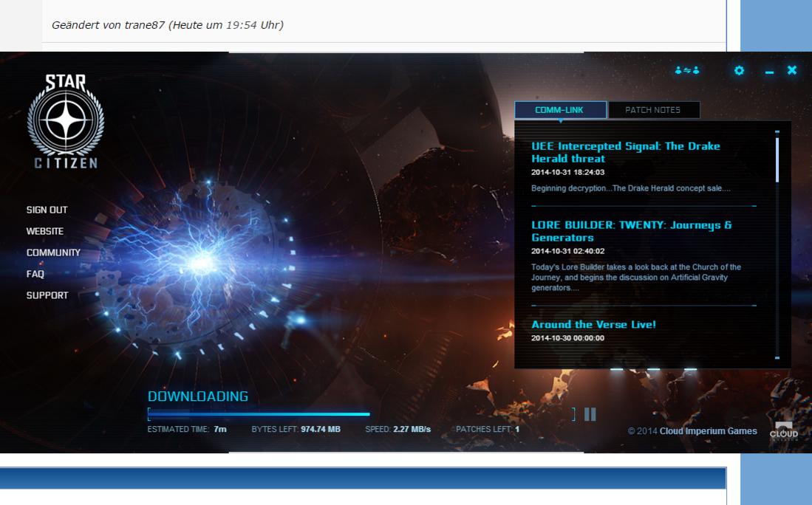The image size is (812, 505).
Task: Pause the download
Action: [x=590, y=414]
